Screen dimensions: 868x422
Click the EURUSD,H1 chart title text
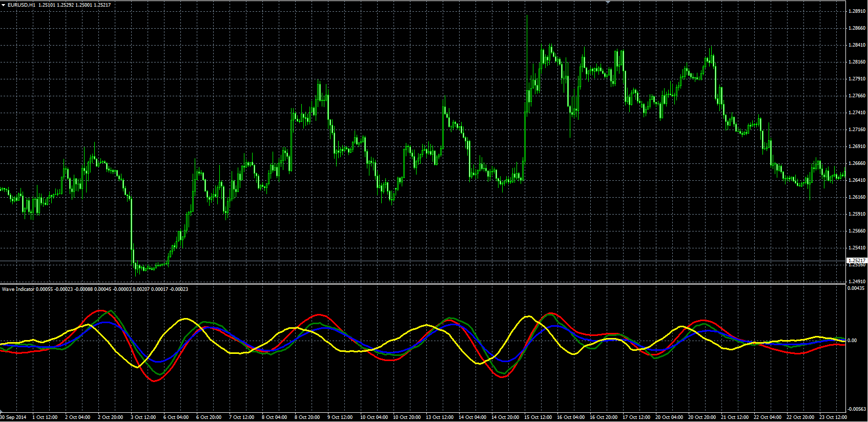[x=22, y=5]
